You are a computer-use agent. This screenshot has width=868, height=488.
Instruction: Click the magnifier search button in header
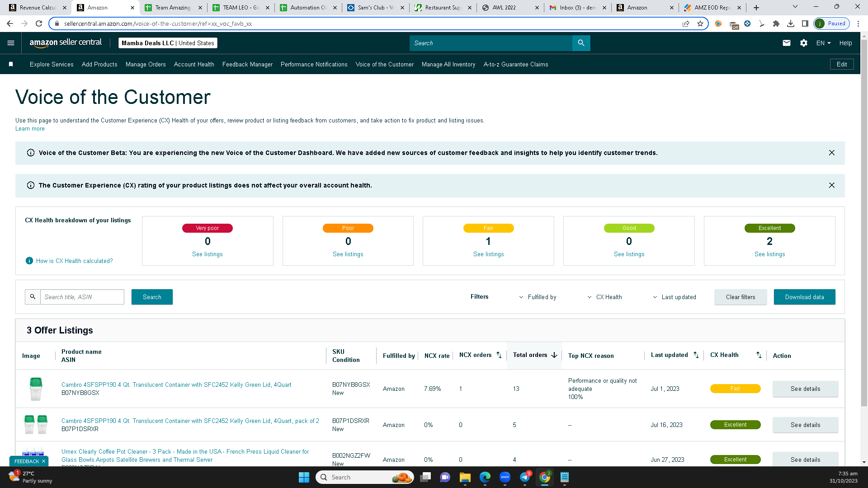[581, 43]
